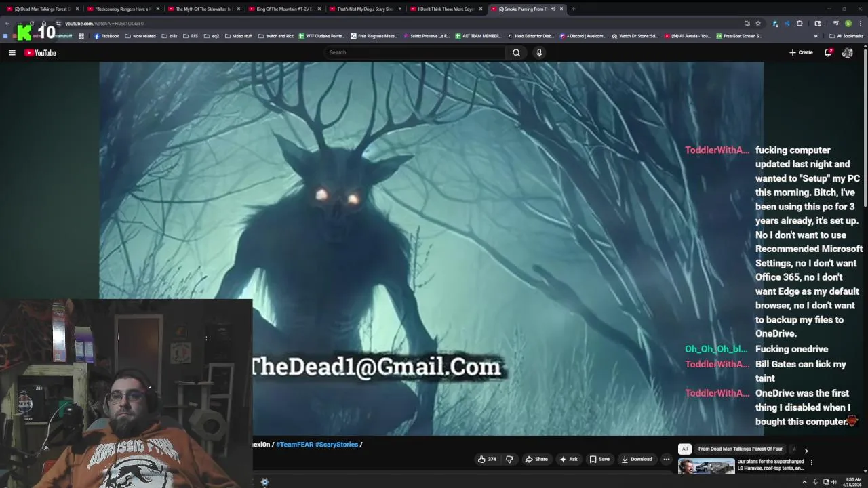Switch to the Backcountry Rangers tab
The width and height of the screenshot is (868, 488).
coord(122,9)
